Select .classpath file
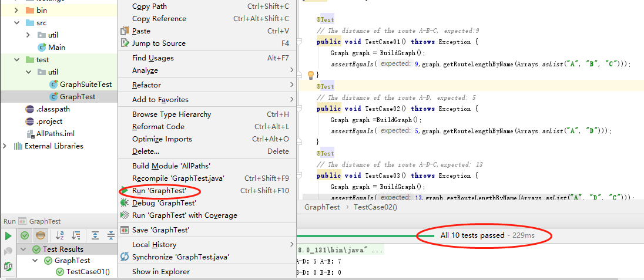 pos(53,109)
